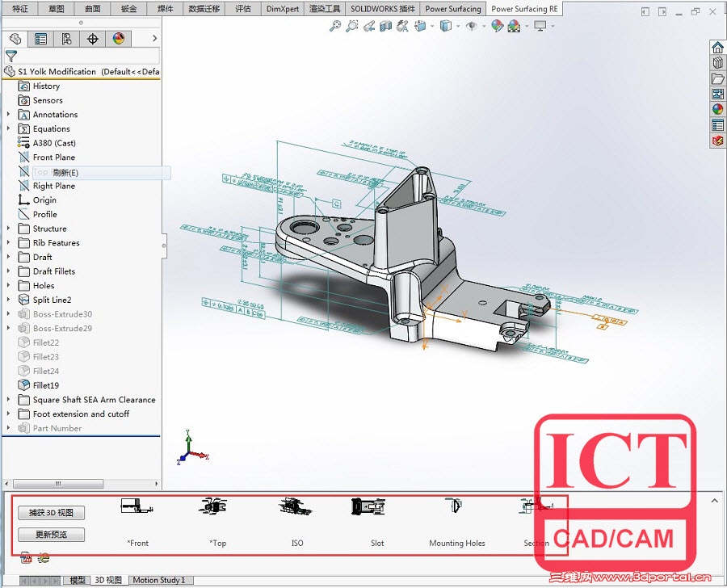The height and width of the screenshot is (588, 727).
Task: Toggle the Section View tool
Action: 385,26
